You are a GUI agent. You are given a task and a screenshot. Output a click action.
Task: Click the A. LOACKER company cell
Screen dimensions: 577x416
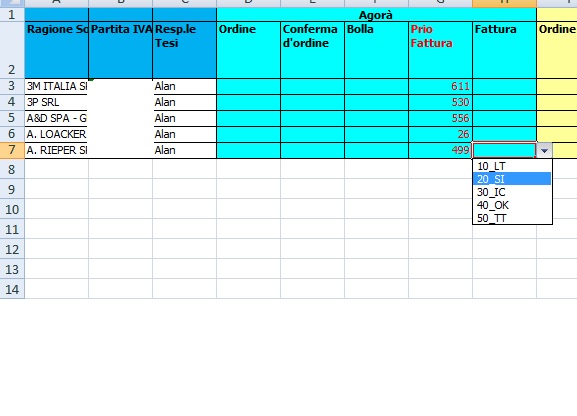57,134
